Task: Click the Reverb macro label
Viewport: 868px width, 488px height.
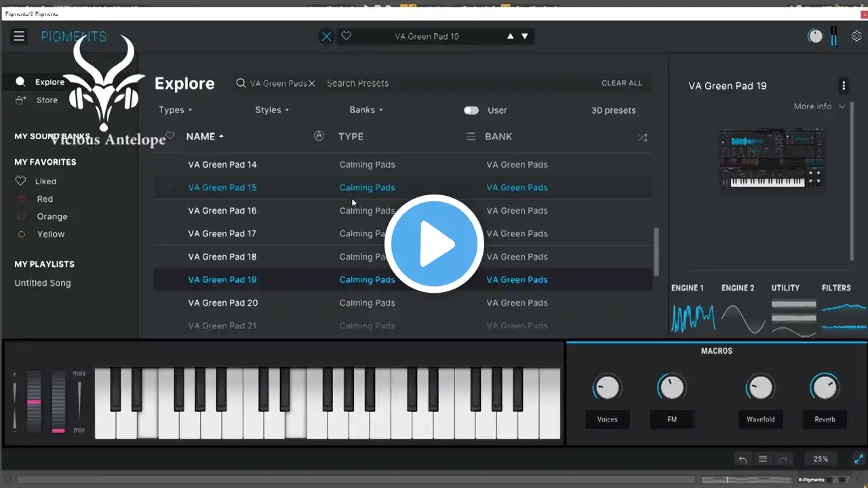Action: click(x=825, y=420)
